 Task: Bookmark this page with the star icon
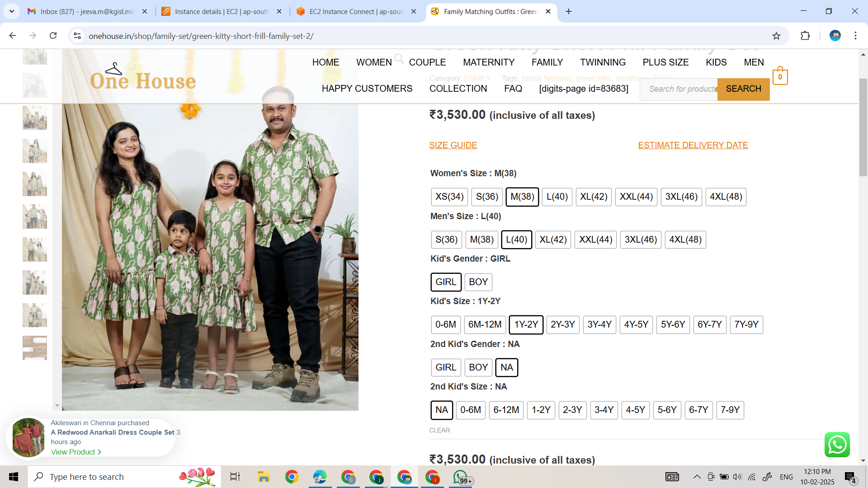coord(776,36)
